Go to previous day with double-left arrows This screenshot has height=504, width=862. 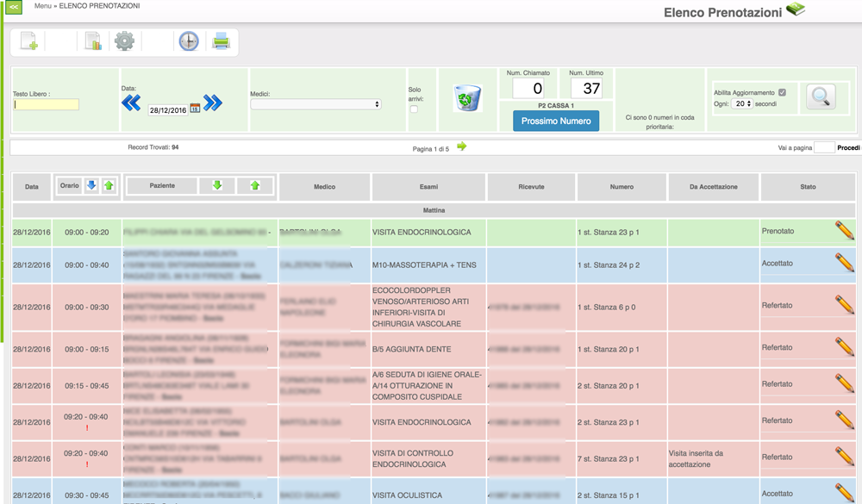(x=131, y=103)
